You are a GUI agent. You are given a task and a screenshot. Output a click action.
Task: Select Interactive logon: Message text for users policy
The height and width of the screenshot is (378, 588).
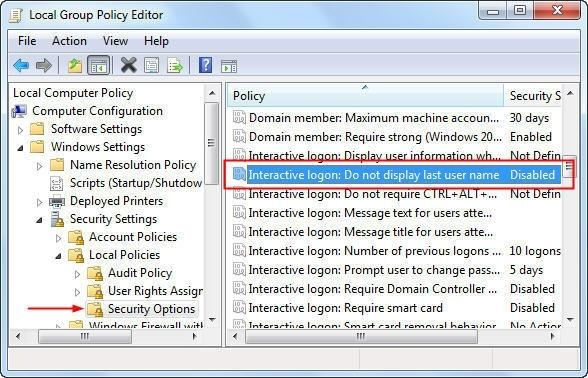coord(396,213)
